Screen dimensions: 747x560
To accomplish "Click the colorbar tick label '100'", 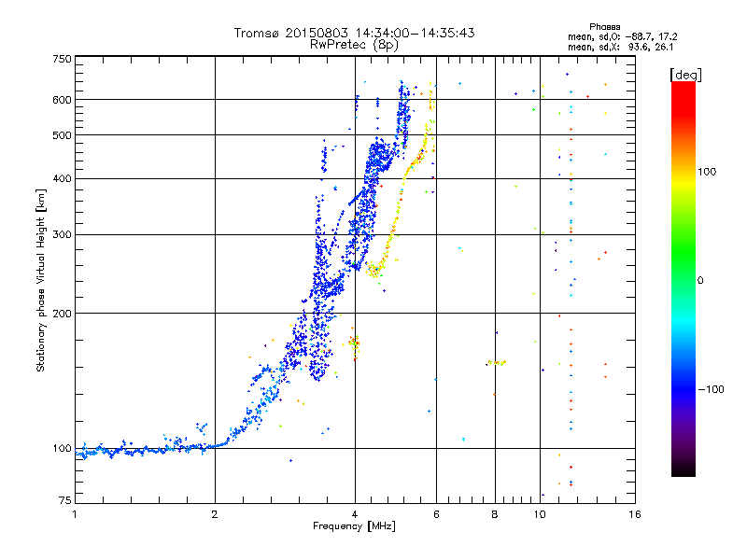I will [x=707, y=172].
